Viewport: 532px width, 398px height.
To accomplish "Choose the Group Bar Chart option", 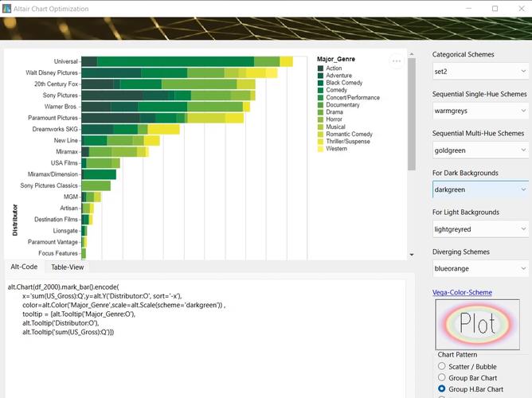I will [442, 378].
